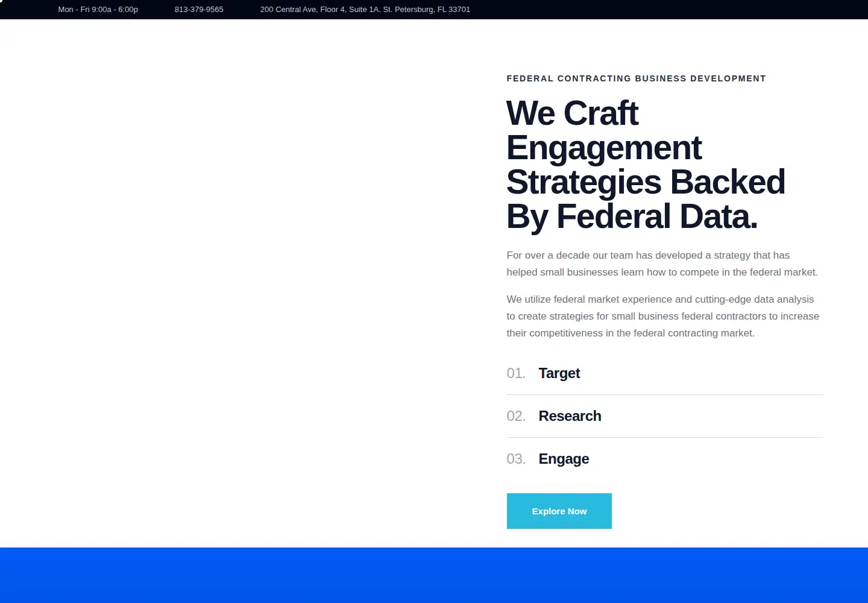
Task: Click the 813-379-9565 phone number
Action: pyautogui.click(x=199, y=10)
